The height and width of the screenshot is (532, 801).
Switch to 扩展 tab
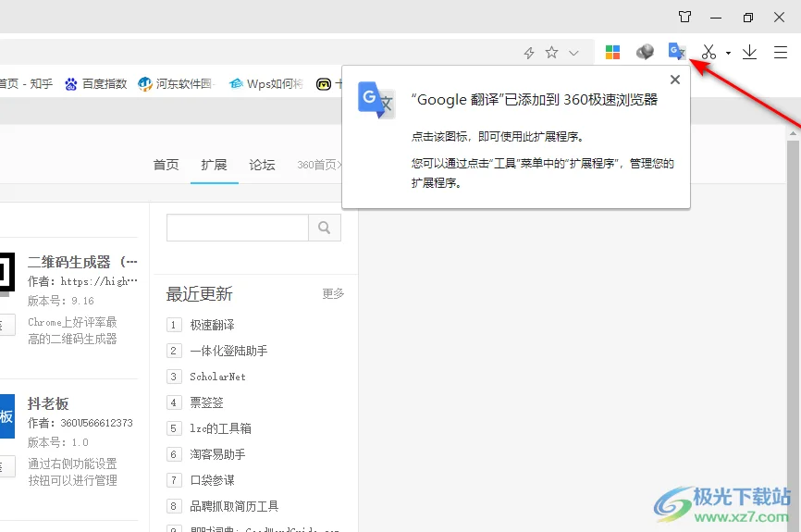214,165
